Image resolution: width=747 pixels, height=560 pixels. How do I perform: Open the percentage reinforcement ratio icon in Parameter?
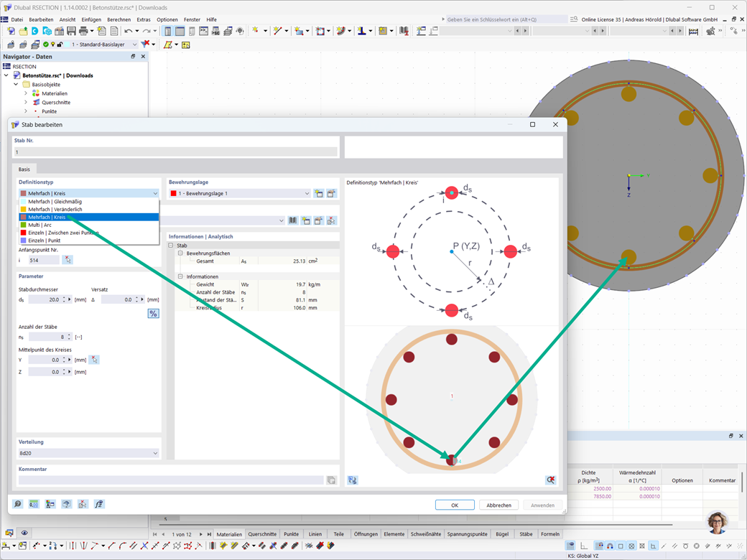152,313
